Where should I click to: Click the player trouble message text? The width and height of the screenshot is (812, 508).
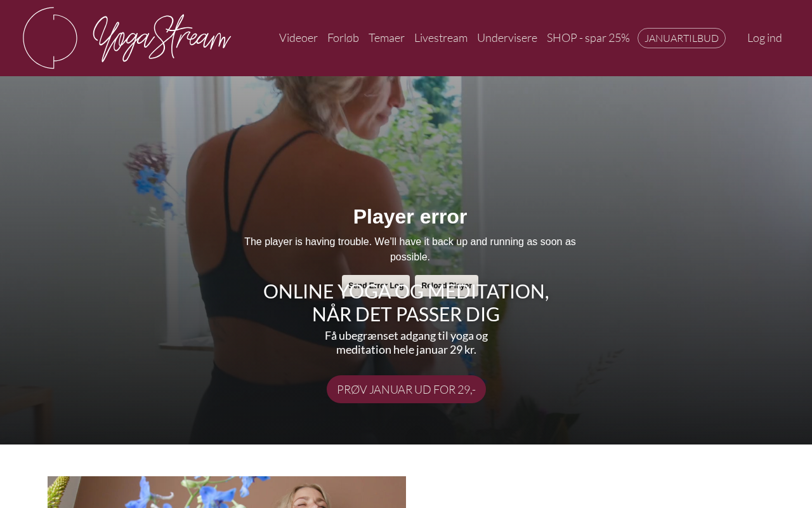click(410, 250)
